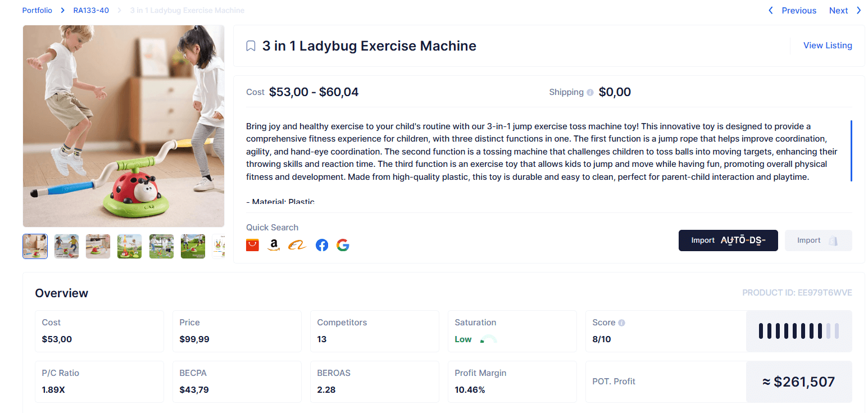Click View Listing link
This screenshot has width=868, height=413.
828,46
